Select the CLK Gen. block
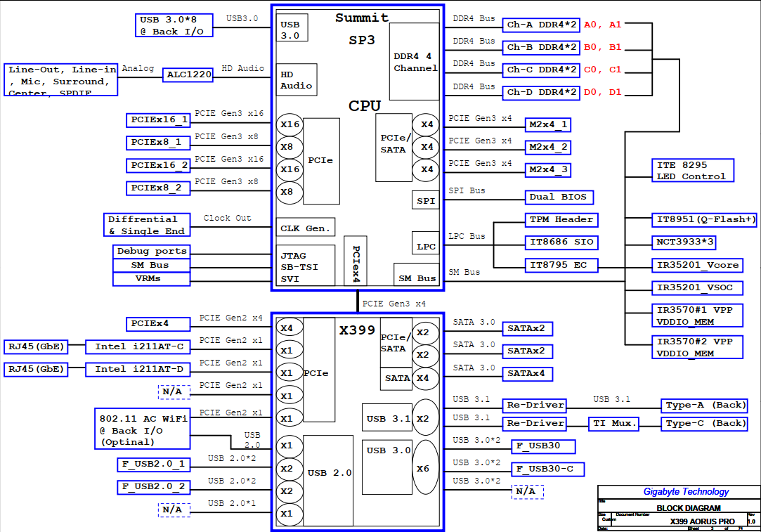The width and height of the screenshot is (761, 532). (x=305, y=227)
